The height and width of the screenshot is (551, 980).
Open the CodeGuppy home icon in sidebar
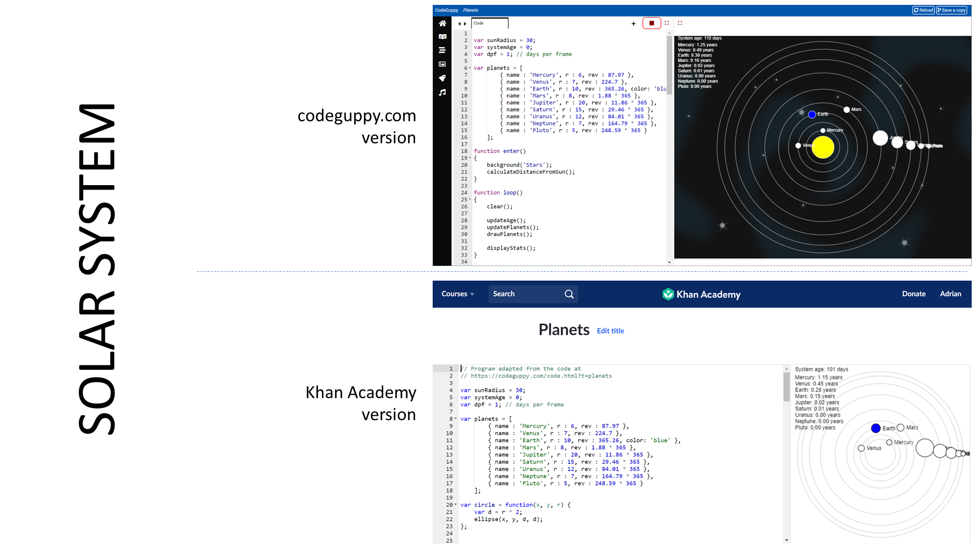click(442, 24)
